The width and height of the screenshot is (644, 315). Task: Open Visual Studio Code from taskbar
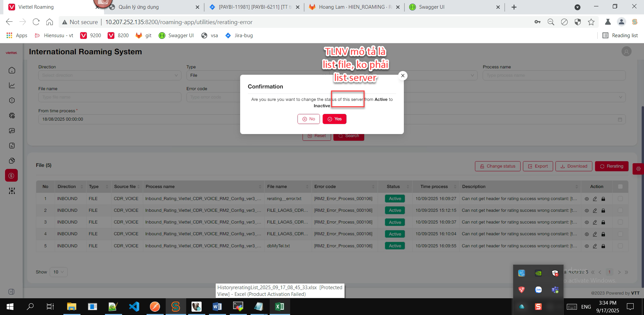(134, 307)
